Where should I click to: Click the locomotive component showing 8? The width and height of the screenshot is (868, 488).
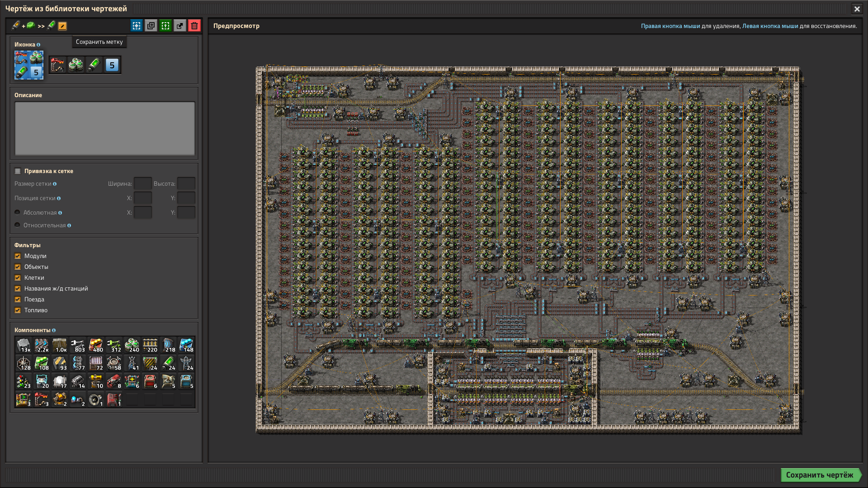tap(114, 381)
